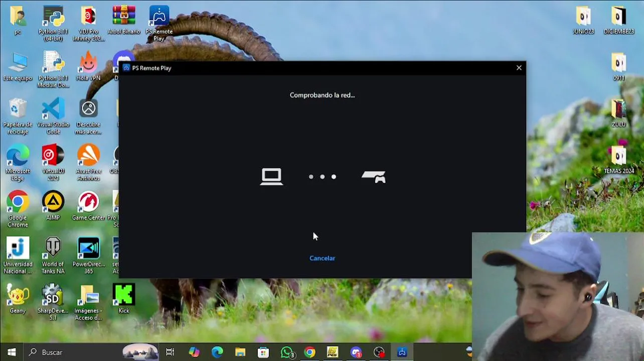Open the PS Remote Play desktop shortcut

[159, 24]
